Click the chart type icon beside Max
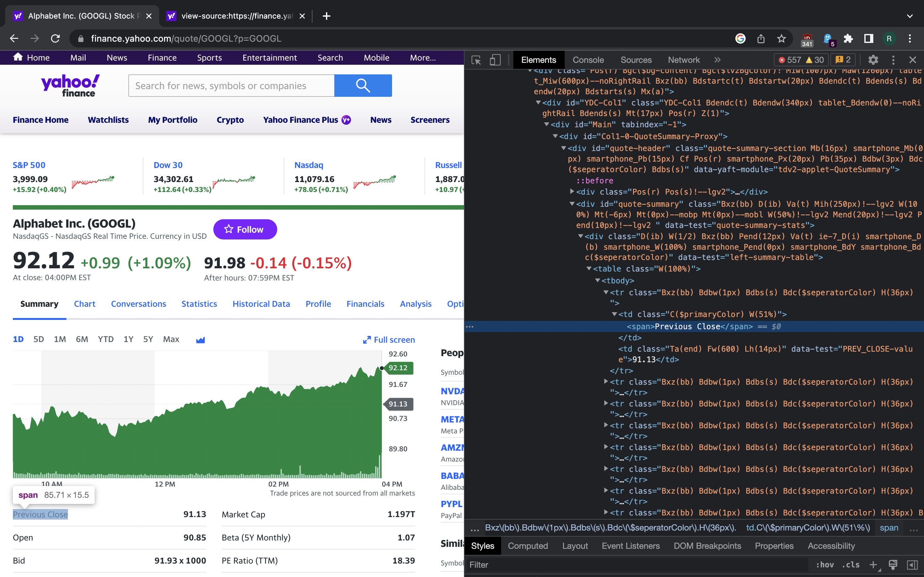Image resolution: width=924 pixels, height=577 pixels. [201, 340]
